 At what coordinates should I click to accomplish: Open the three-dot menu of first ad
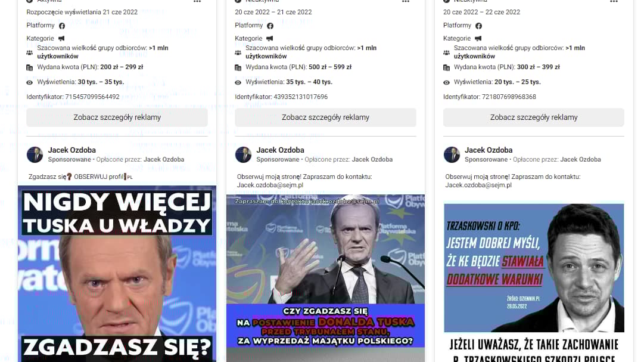(197, 2)
